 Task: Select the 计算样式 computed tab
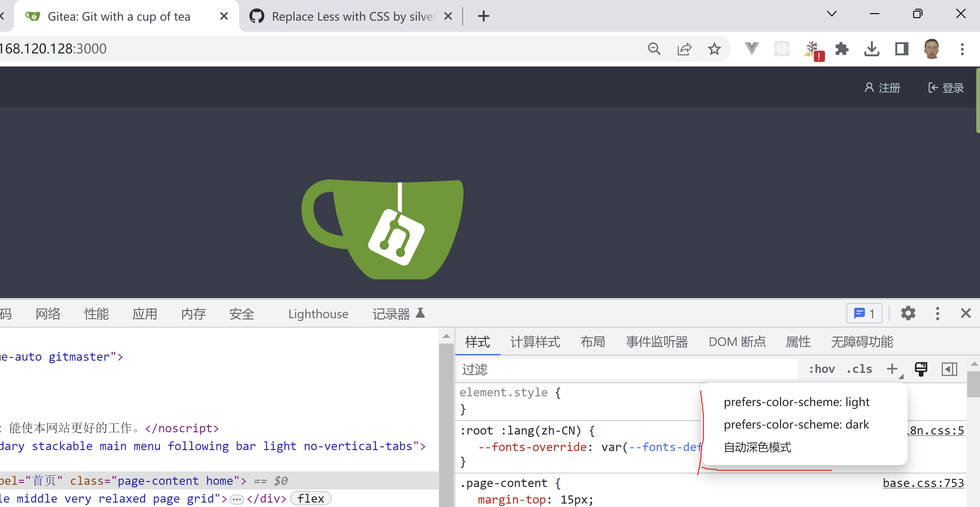[535, 341]
